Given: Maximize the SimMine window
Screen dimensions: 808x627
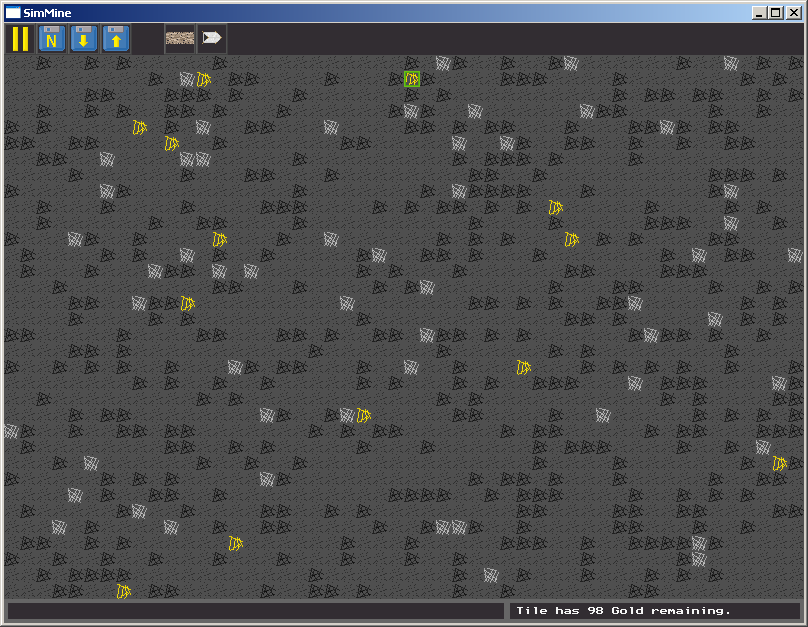Looking at the screenshot, I should [776, 13].
